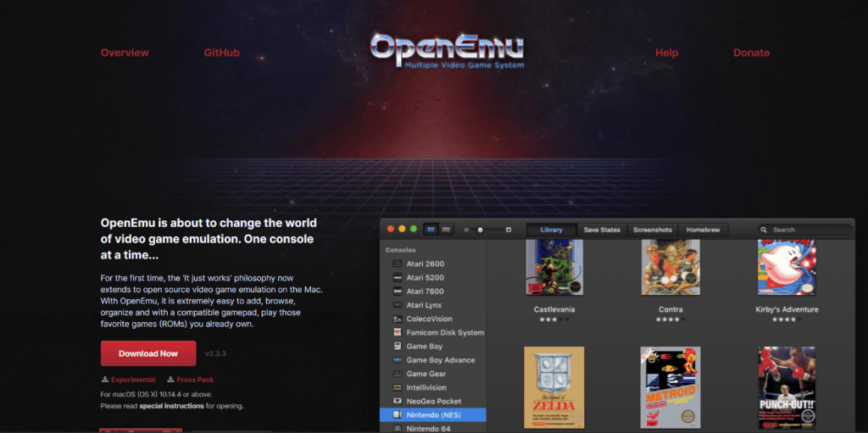Select the Atari 2600 console icon
This screenshot has height=433, width=868.
click(x=397, y=264)
